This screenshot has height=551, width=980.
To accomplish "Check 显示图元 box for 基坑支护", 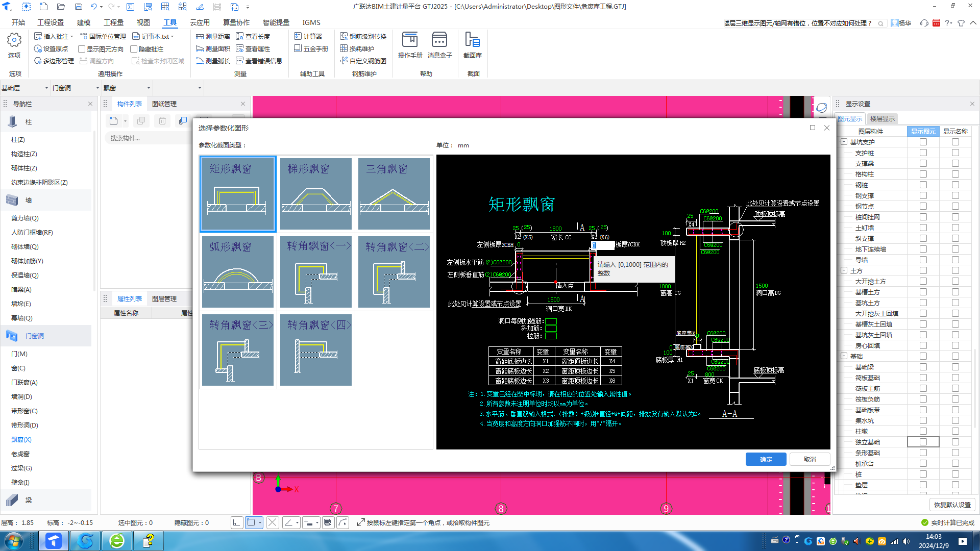I will click(923, 142).
